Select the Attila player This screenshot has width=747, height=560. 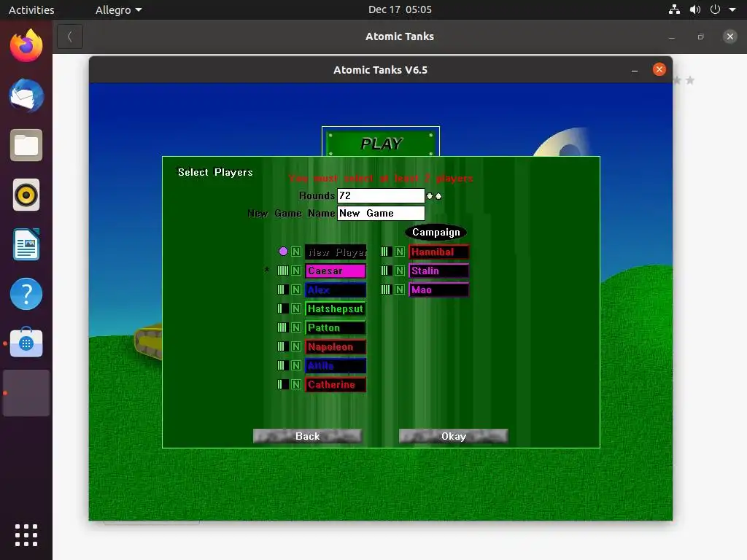(x=336, y=366)
